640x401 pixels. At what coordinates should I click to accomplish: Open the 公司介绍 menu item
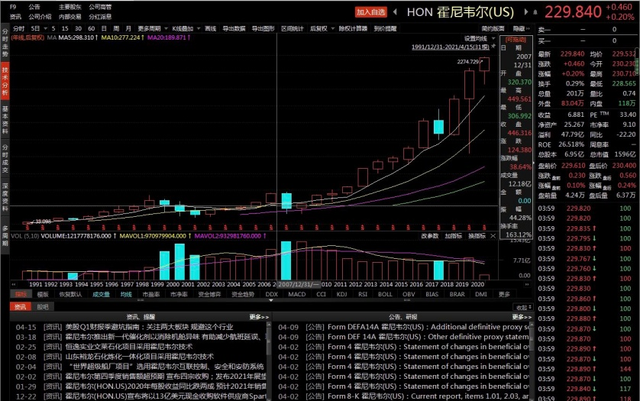[x=40, y=17]
